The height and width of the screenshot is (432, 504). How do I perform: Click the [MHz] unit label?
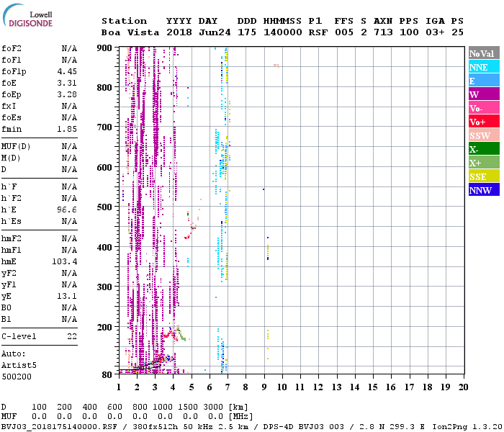[240, 416]
